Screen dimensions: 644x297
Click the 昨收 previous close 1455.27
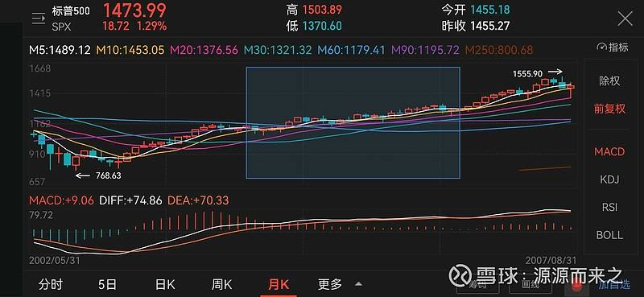[490, 26]
